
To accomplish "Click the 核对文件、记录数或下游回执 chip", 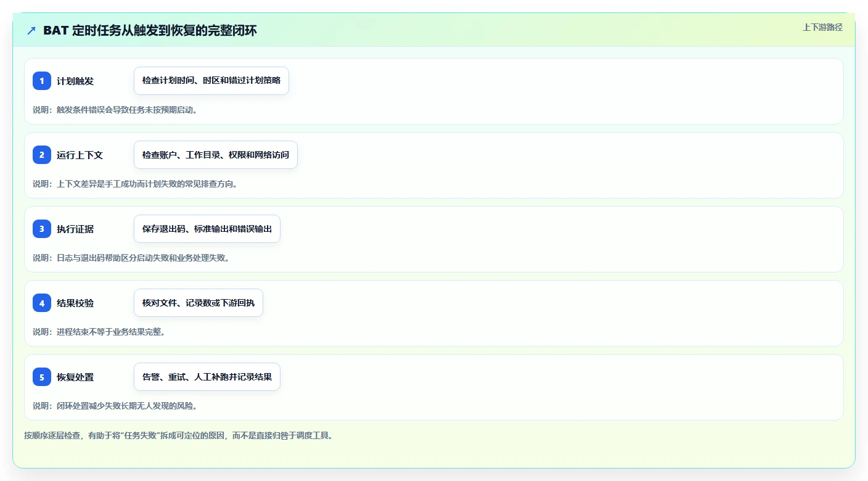I will (199, 303).
